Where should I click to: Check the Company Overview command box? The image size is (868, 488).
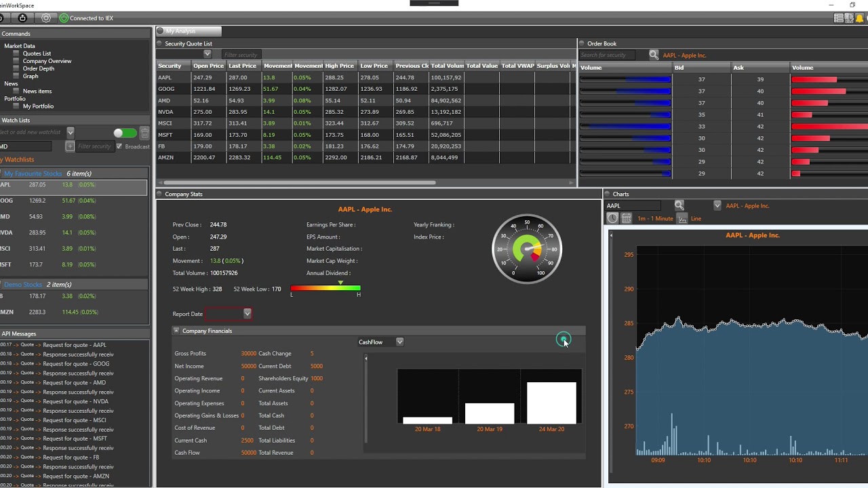(x=16, y=61)
